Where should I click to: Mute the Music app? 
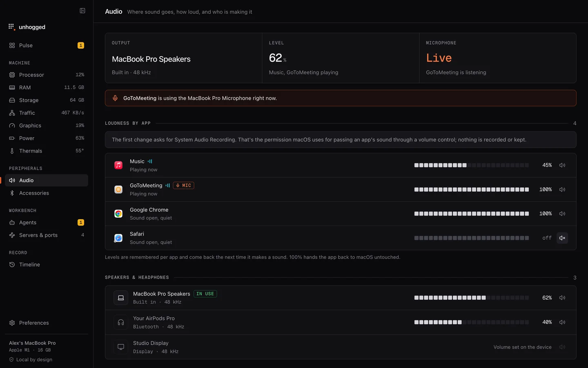point(562,165)
